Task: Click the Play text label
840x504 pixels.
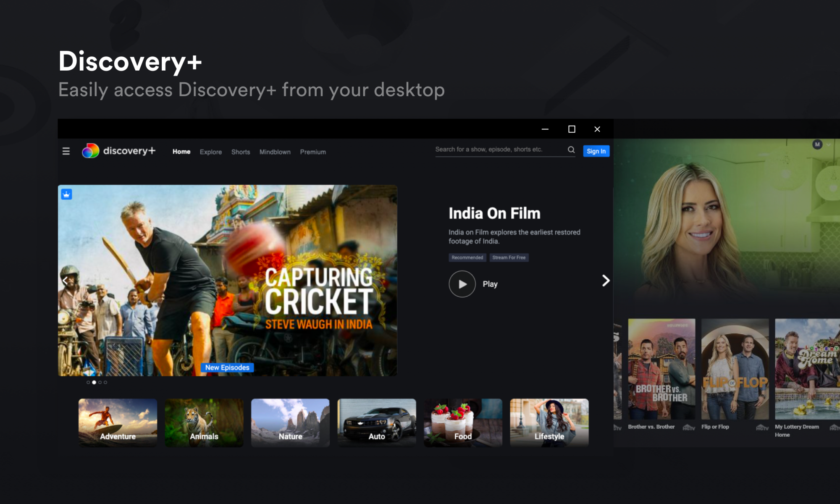Action: click(490, 284)
